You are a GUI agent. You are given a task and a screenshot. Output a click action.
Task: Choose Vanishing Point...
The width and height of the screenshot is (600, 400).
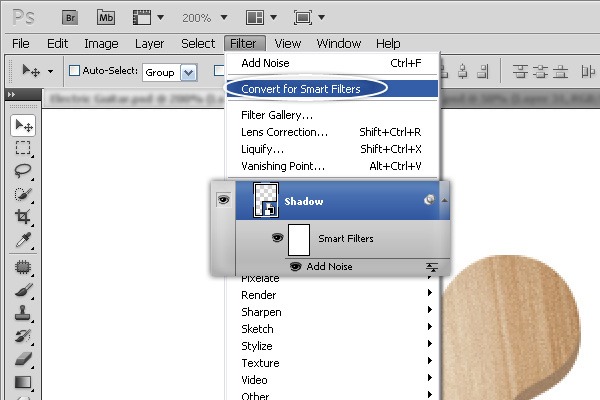[x=333, y=166]
